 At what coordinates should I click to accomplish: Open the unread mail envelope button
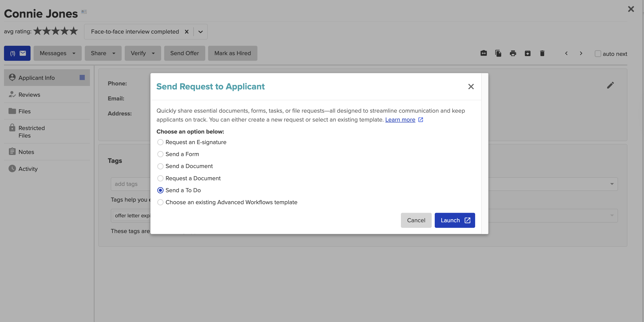coord(17,53)
